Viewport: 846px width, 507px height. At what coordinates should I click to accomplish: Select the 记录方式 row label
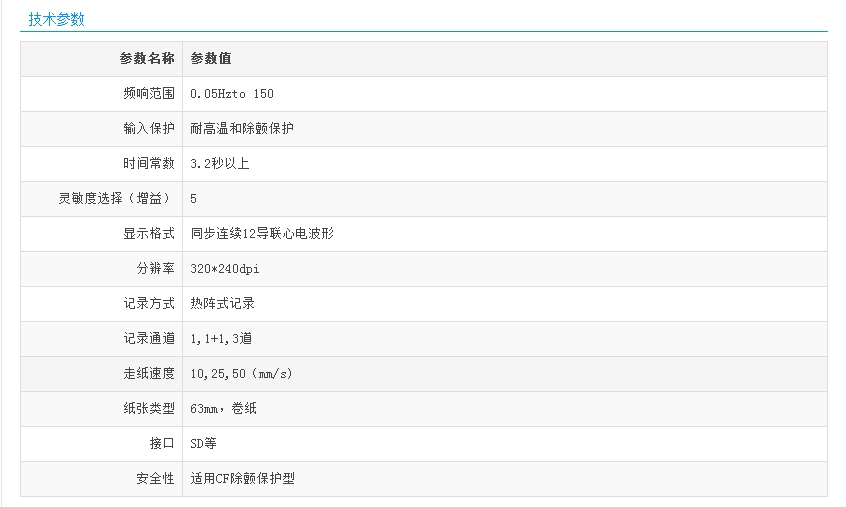pos(149,304)
